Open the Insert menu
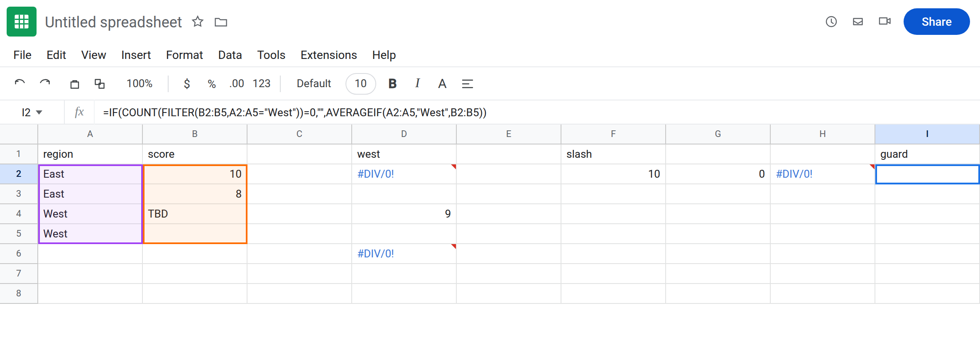This screenshot has width=980, height=357. (x=136, y=55)
